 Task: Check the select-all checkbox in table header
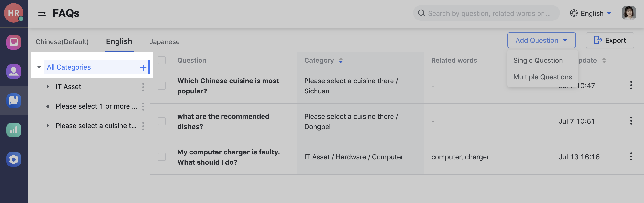[161, 60]
